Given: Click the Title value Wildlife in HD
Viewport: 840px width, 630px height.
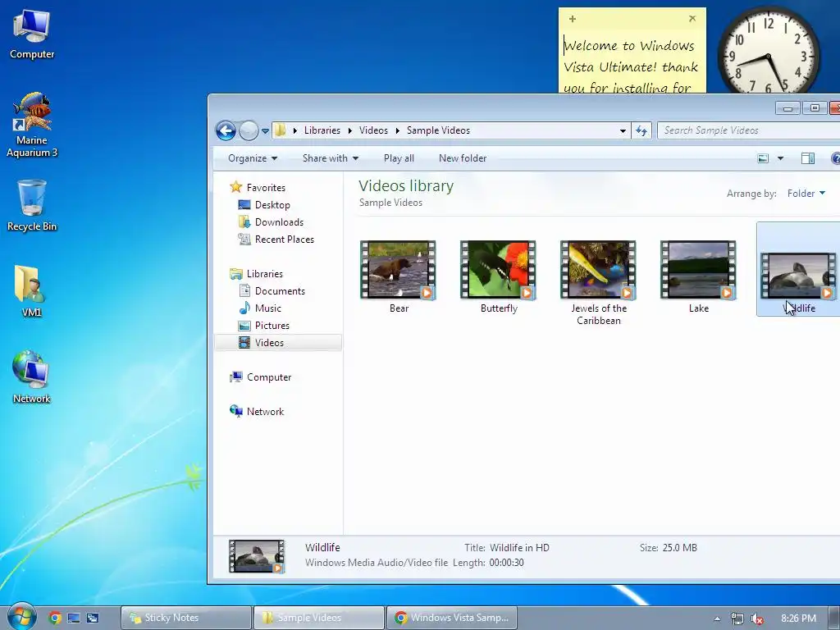Looking at the screenshot, I should click(519, 547).
